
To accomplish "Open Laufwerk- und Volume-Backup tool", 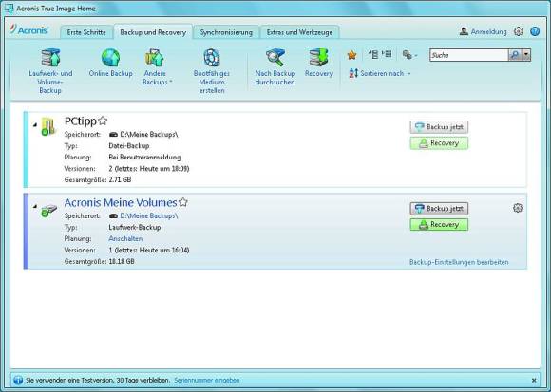I will pos(50,72).
